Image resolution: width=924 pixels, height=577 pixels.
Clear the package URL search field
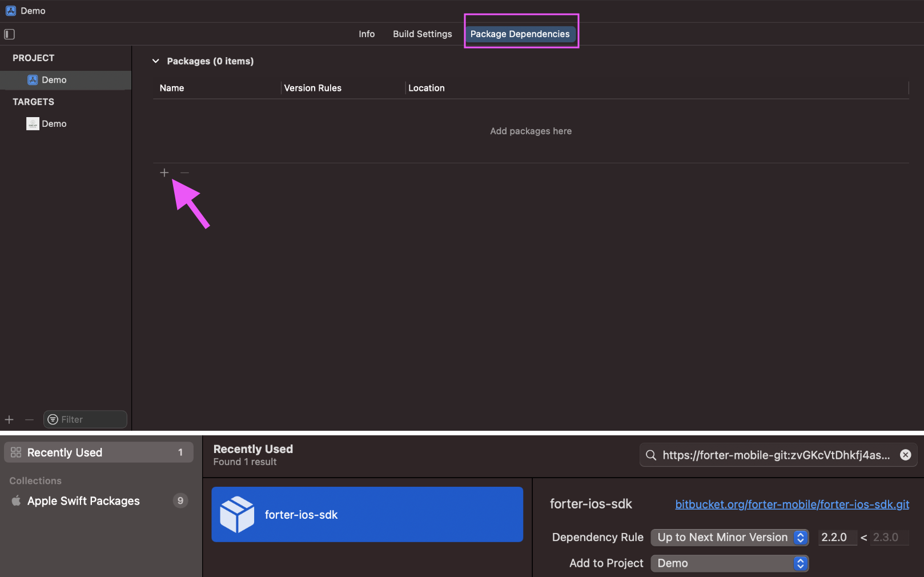pyautogui.click(x=906, y=455)
